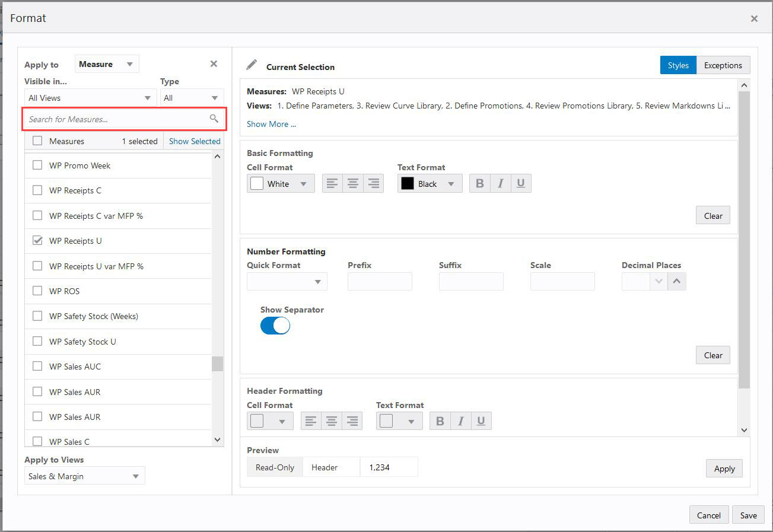Check WP Receipts U var MFP % measure

[x=37, y=266]
